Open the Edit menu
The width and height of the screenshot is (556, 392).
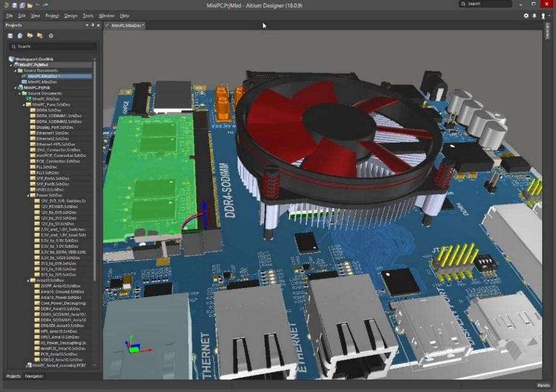coord(22,16)
